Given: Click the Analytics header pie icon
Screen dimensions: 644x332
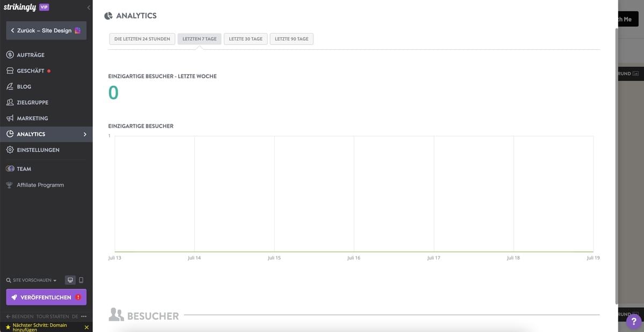Looking at the screenshot, I should click(x=108, y=16).
